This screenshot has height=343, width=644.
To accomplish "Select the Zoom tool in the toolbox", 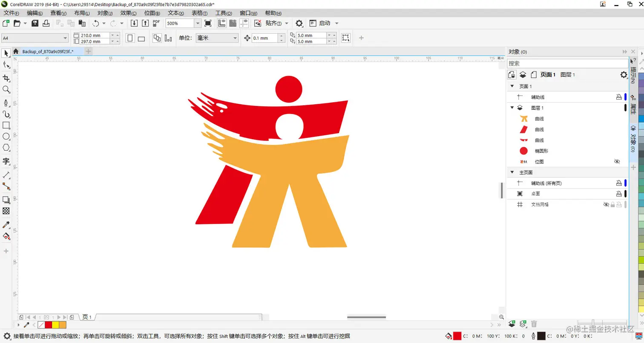I will (6, 88).
